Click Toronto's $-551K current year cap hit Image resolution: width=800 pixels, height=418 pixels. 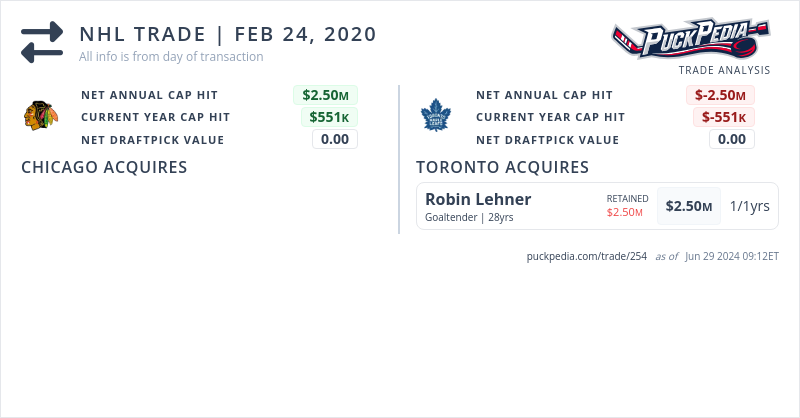pos(723,117)
